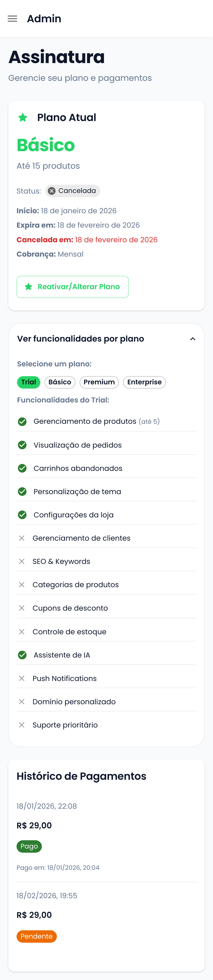Select the Básico plan chip
213x980 pixels.
tap(60, 382)
